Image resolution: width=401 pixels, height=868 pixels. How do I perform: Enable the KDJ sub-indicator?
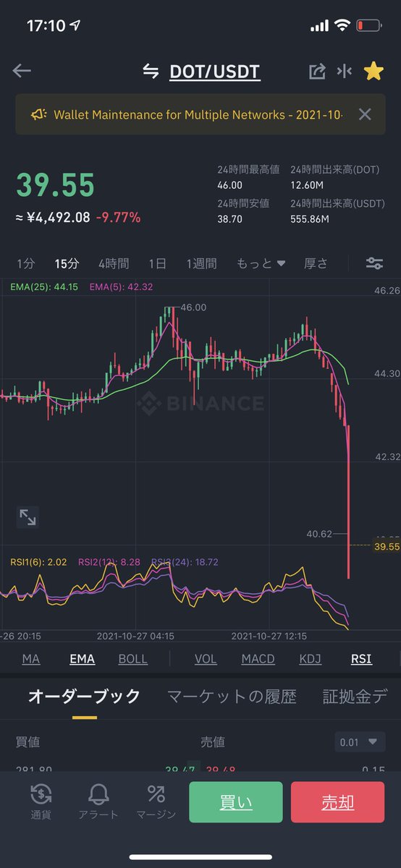pyautogui.click(x=310, y=659)
